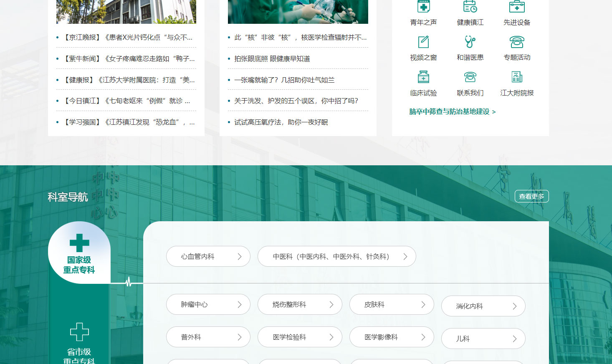Click the 联系我们 text label
The height and width of the screenshot is (364, 612).
tap(470, 93)
